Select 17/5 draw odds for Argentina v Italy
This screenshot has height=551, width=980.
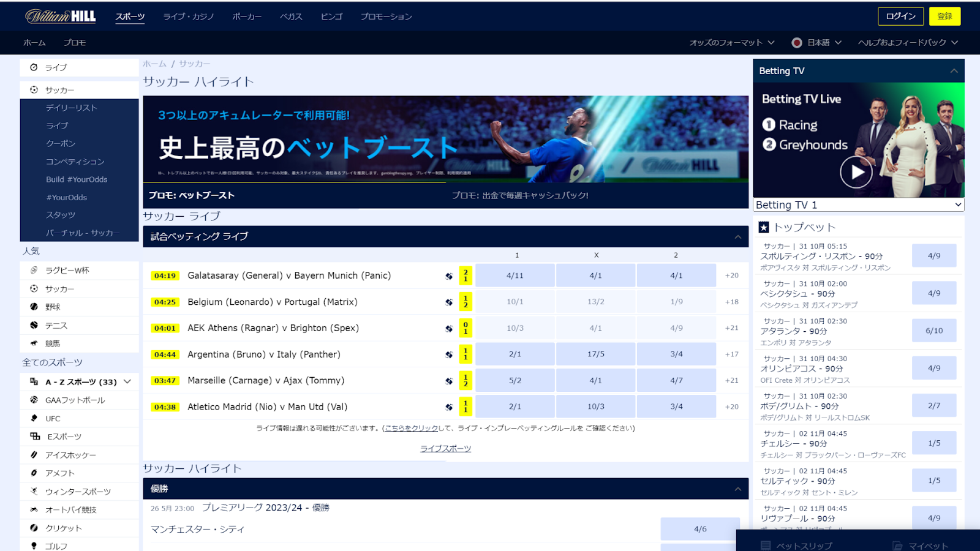596,354
